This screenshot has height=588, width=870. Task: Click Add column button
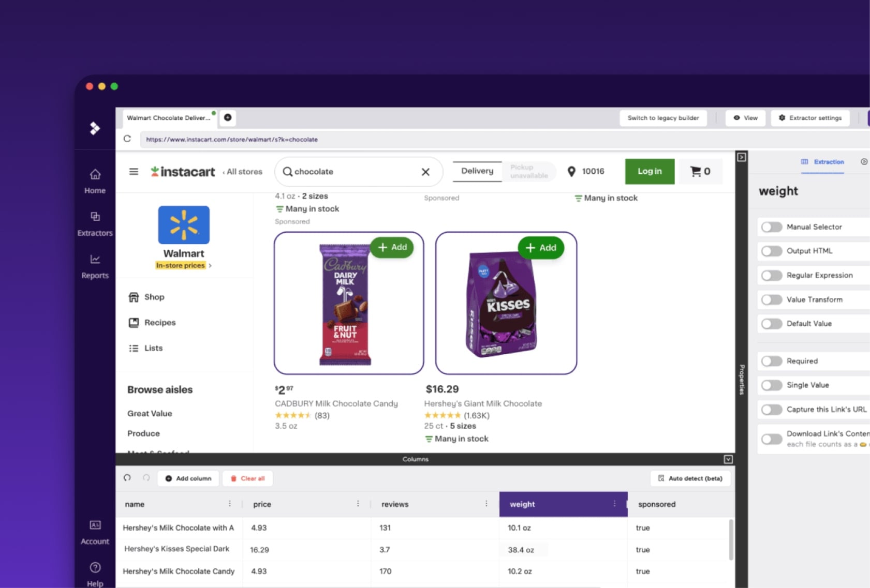tap(188, 478)
